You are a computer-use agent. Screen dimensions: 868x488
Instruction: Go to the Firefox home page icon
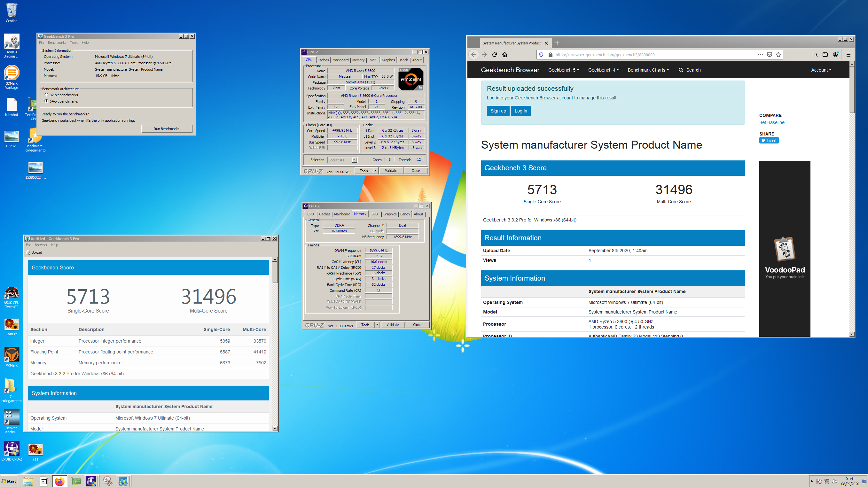pyautogui.click(x=505, y=55)
